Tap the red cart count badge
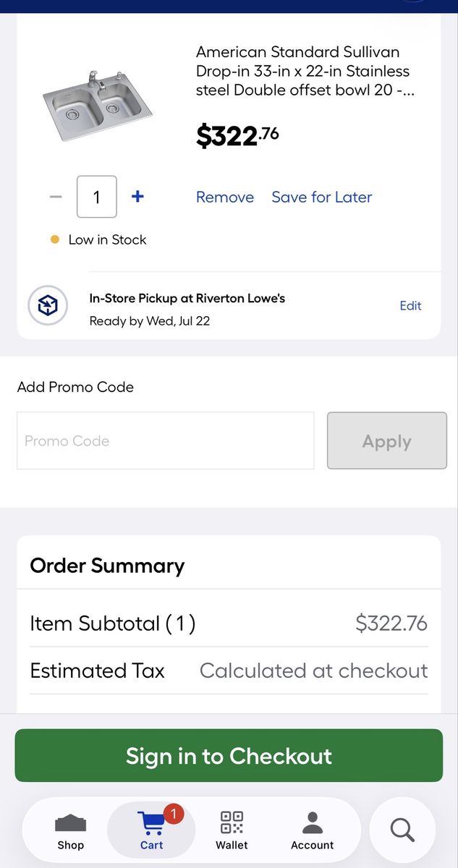 coord(174,814)
